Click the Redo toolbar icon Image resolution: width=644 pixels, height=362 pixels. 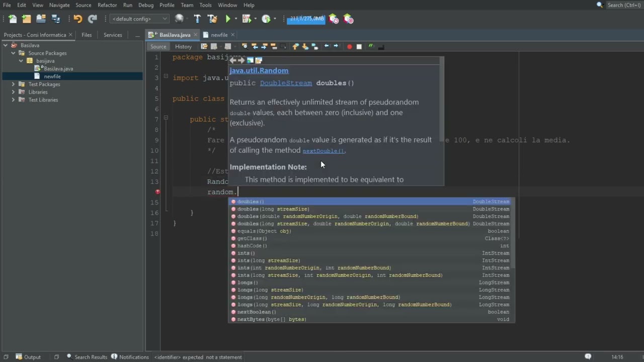93,19
